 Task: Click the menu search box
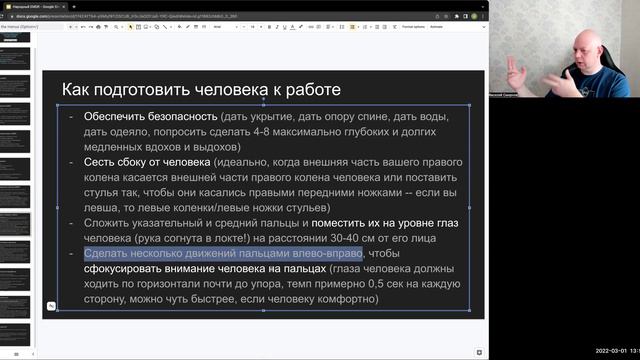32,27
